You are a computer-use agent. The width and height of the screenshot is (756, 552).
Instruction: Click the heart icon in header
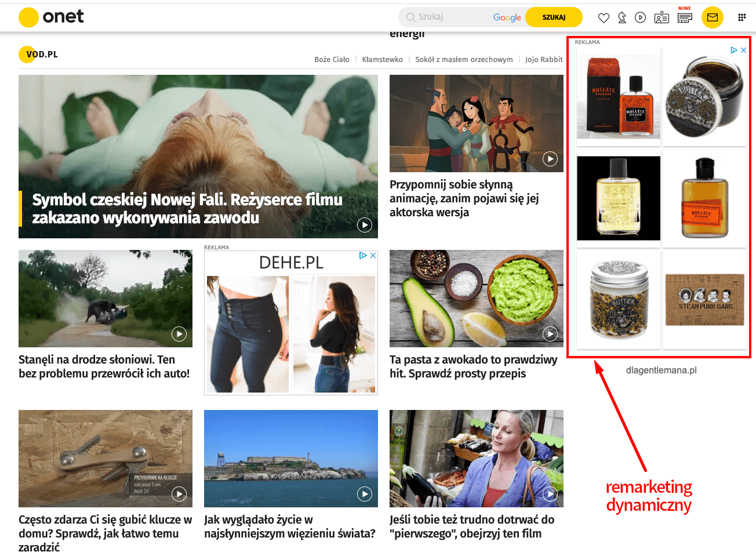tap(604, 18)
